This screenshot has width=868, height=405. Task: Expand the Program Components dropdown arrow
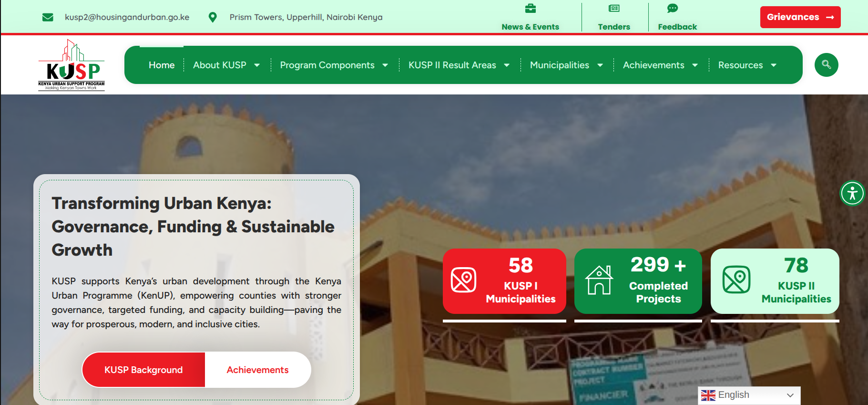click(385, 65)
